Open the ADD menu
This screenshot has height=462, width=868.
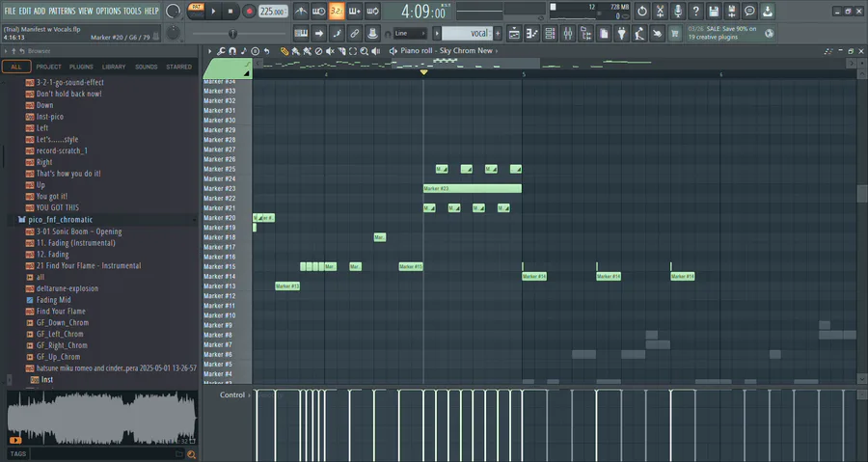pos(40,11)
